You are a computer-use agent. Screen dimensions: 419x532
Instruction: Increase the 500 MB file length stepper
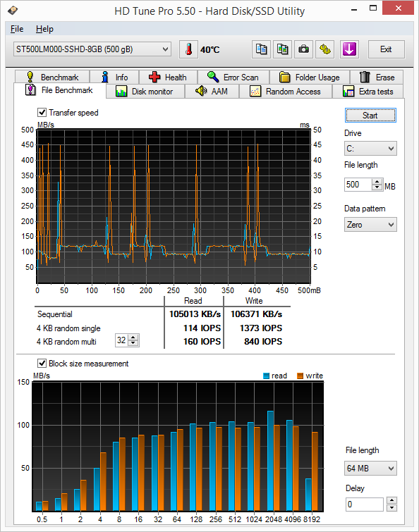(x=377, y=182)
